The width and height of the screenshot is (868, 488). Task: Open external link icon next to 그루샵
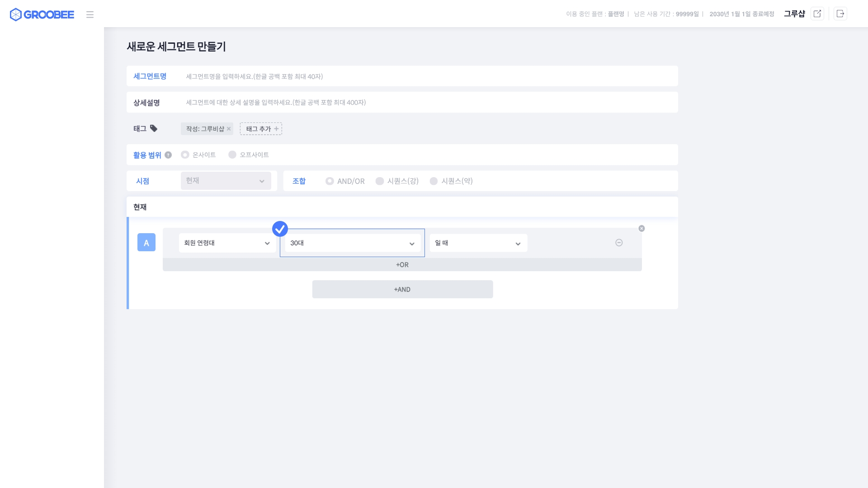click(817, 14)
